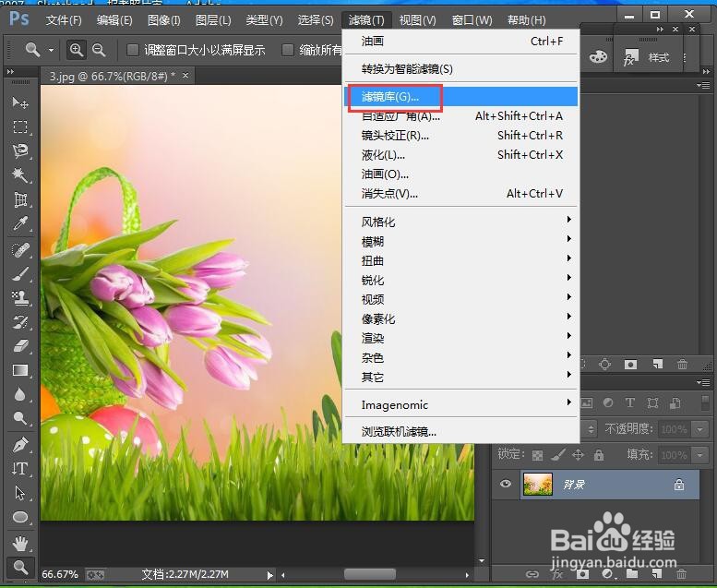Choose 镜头校正(R)... menu entry

pos(461,136)
